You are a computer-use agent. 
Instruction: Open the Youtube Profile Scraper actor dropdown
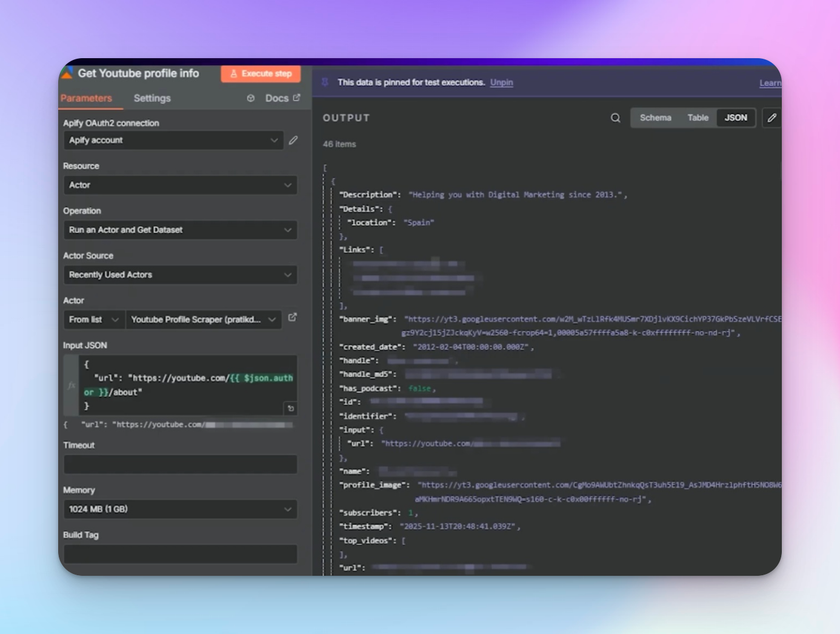coord(204,319)
